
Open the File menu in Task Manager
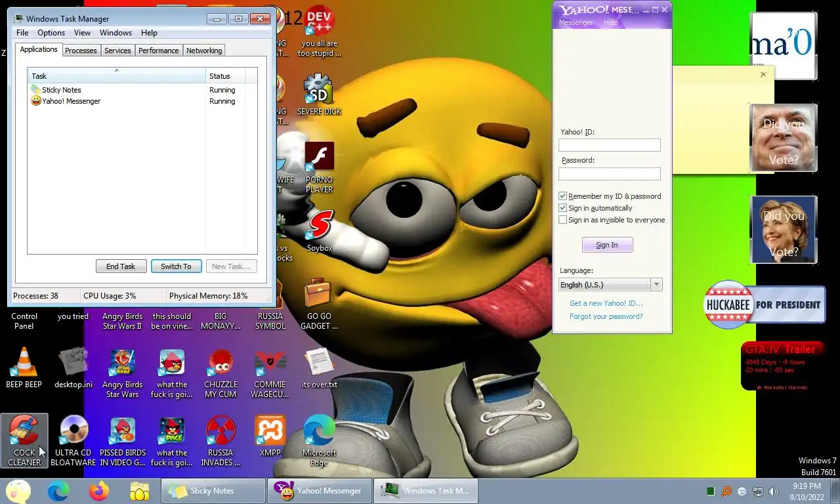pyautogui.click(x=22, y=33)
